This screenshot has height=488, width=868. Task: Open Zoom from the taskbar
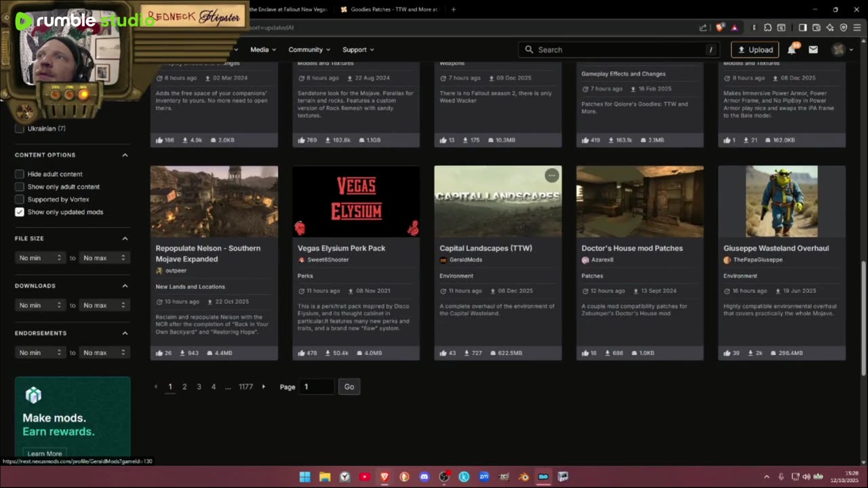point(484,476)
